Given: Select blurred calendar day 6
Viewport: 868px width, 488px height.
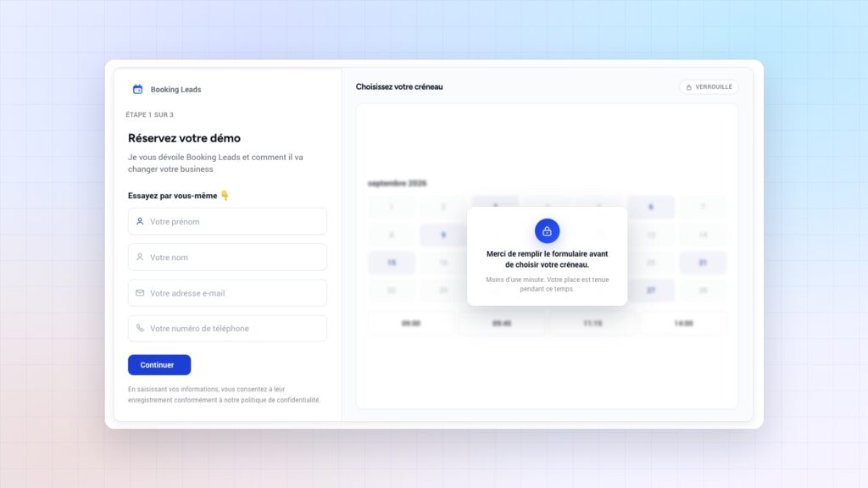Looking at the screenshot, I should click(651, 207).
